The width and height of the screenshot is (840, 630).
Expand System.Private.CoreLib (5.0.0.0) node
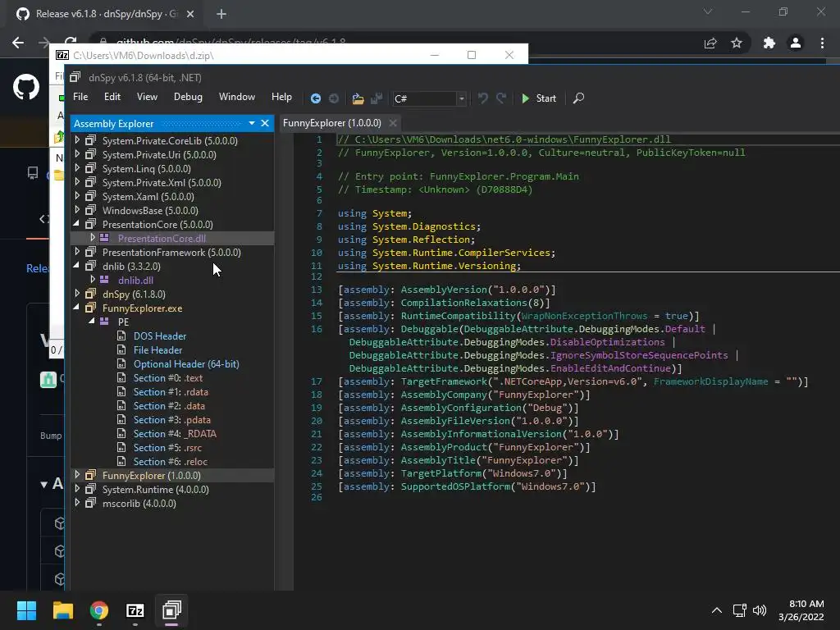[x=77, y=140]
